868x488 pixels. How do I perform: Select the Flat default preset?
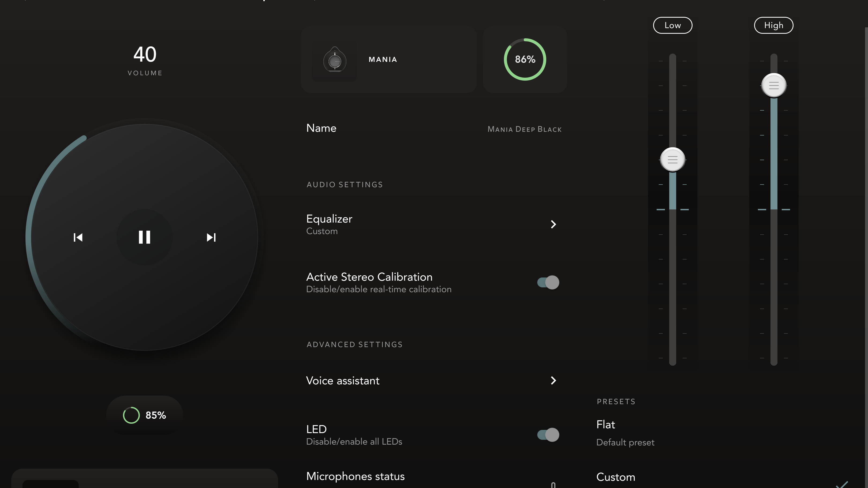tap(605, 424)
